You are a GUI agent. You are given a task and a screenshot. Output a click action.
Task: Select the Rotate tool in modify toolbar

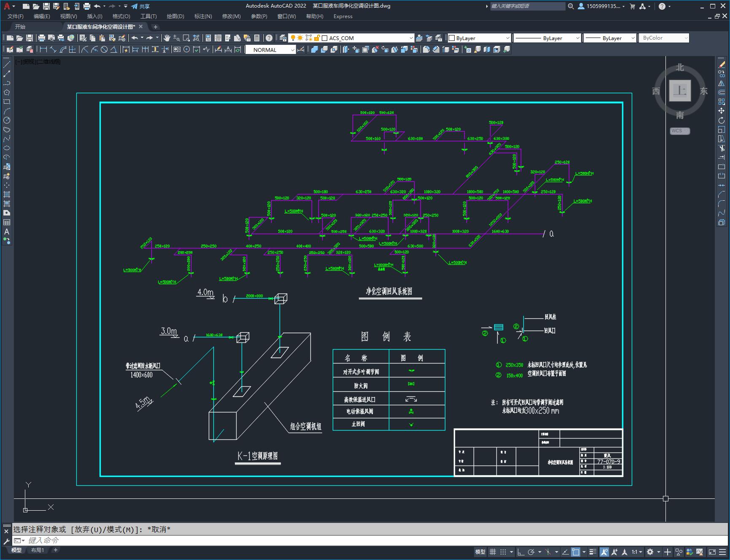[722, 120]
